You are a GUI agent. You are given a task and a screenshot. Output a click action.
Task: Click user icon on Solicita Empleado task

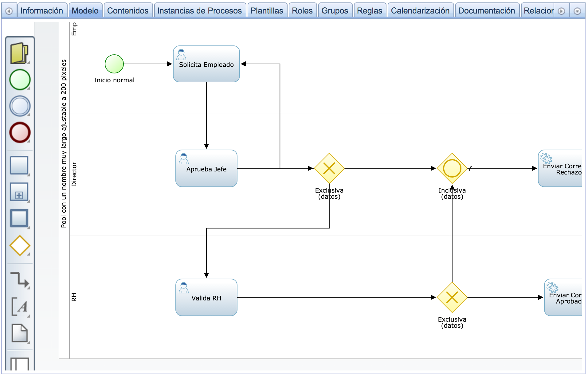tap(181, 55)
